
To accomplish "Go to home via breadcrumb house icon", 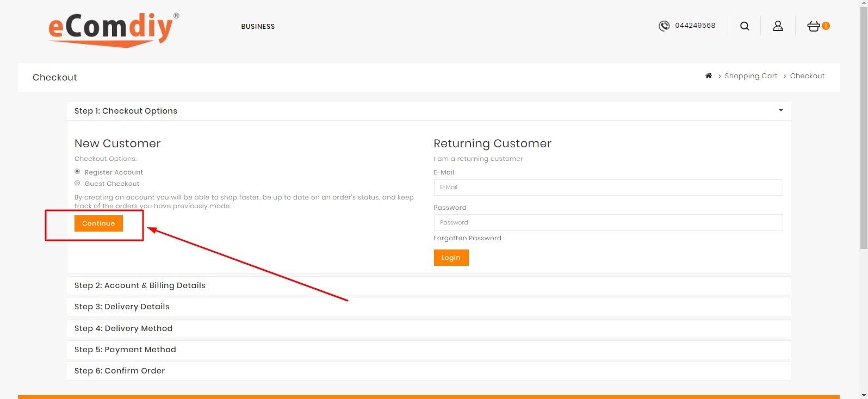I will click(708, 76).
